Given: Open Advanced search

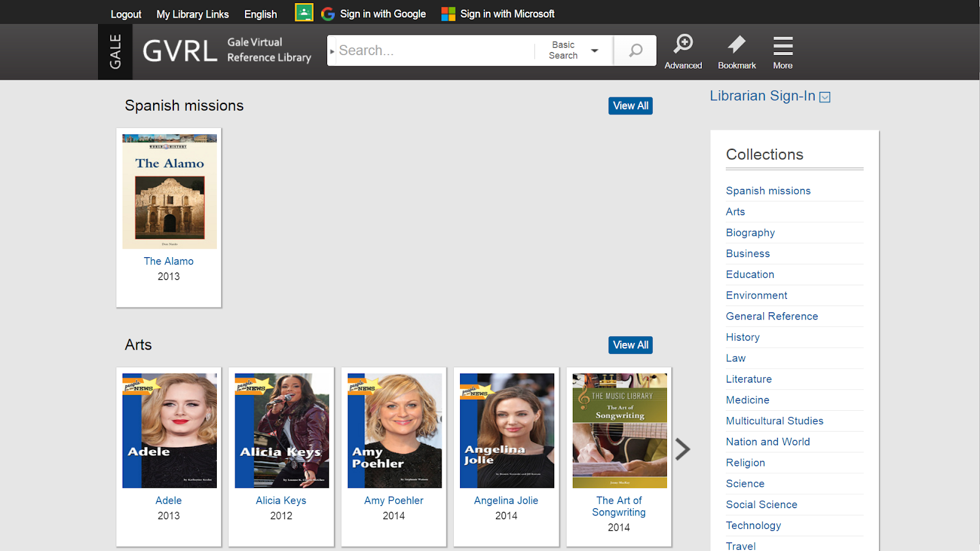Looking at the screenshot, I should pos(683,51).
